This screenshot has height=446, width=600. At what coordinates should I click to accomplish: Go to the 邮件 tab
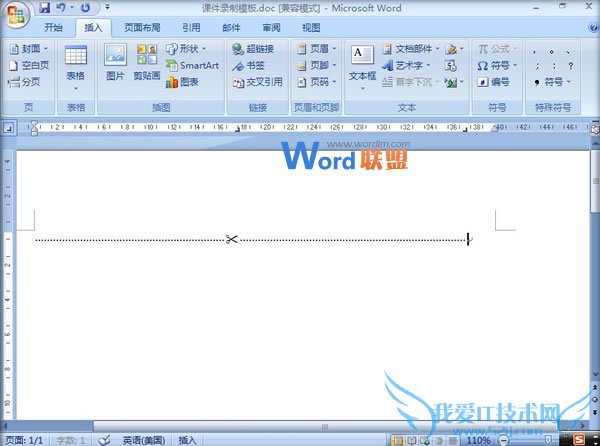point(231,28)
